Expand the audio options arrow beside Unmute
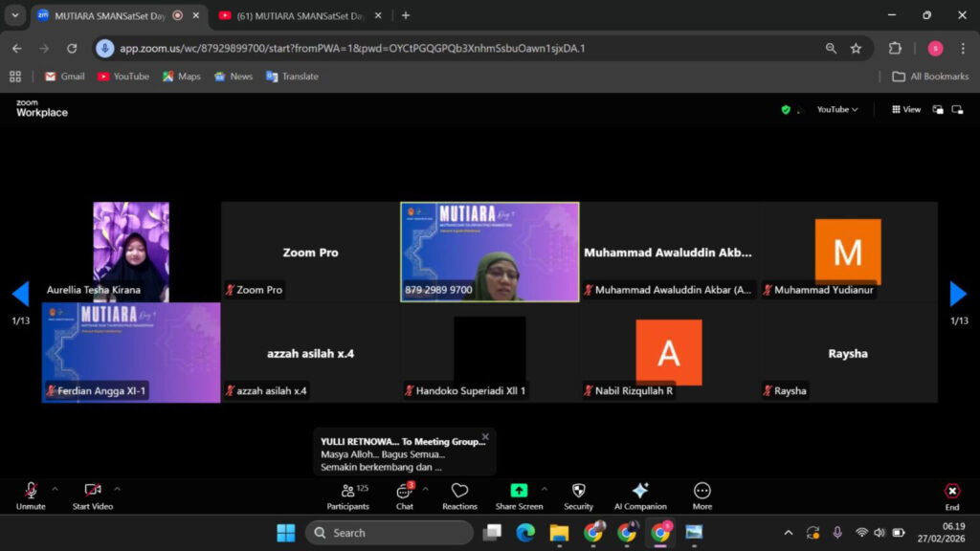980x551 pixels. tap(55, 489)
